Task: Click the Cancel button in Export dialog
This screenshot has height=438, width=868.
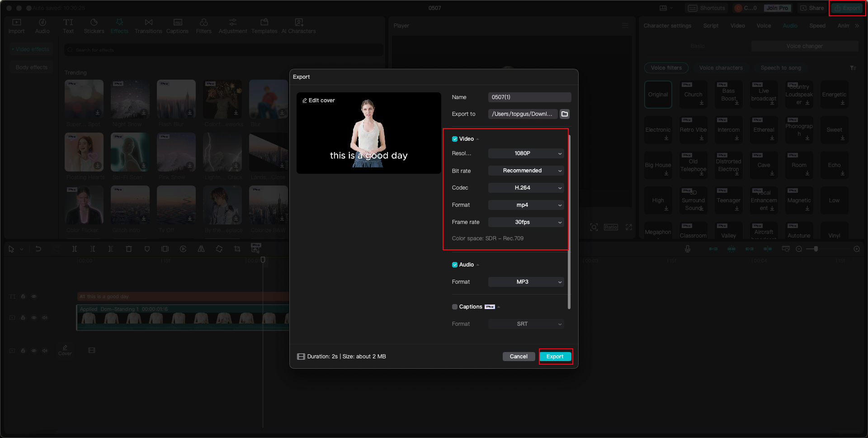Action: pyautogui.click(x=519, y=357)
